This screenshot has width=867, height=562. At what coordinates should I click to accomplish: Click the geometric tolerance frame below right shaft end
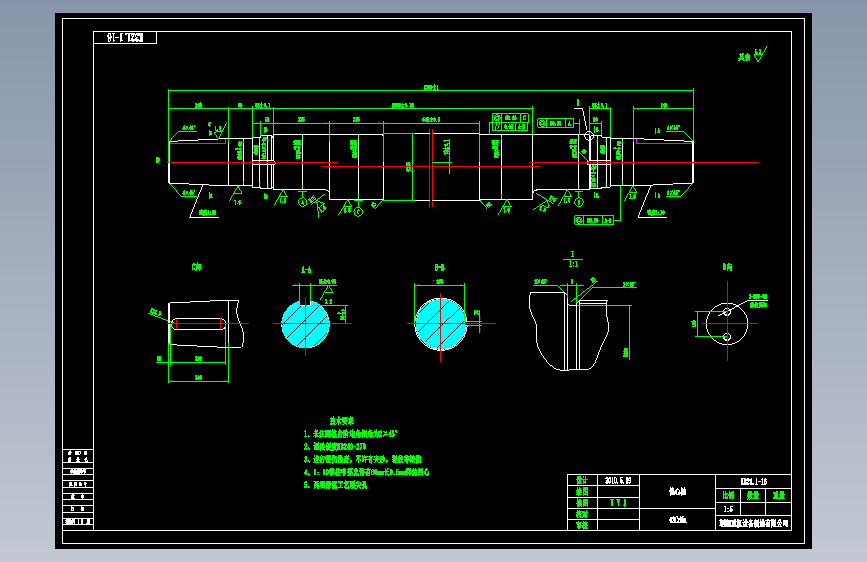[594, 220]
